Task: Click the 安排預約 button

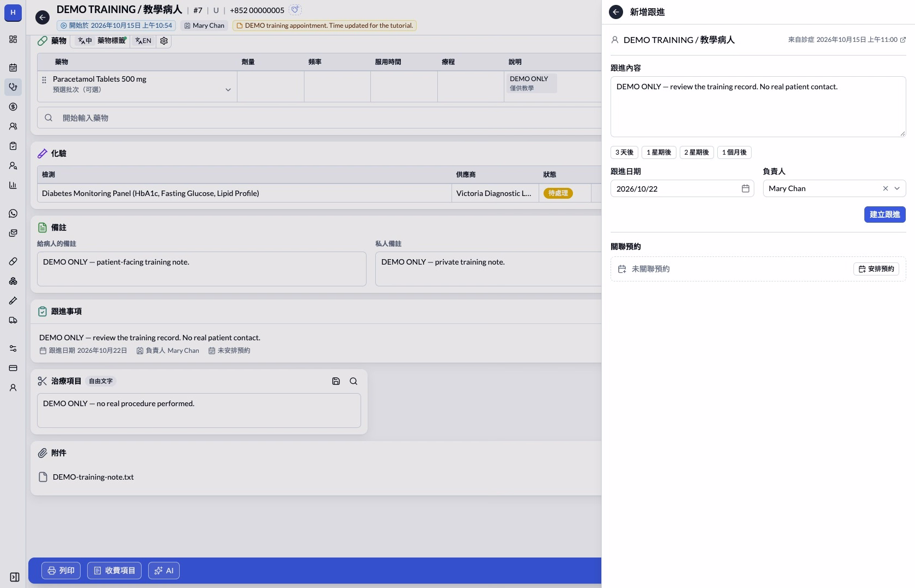Action: tap(876, 269)
